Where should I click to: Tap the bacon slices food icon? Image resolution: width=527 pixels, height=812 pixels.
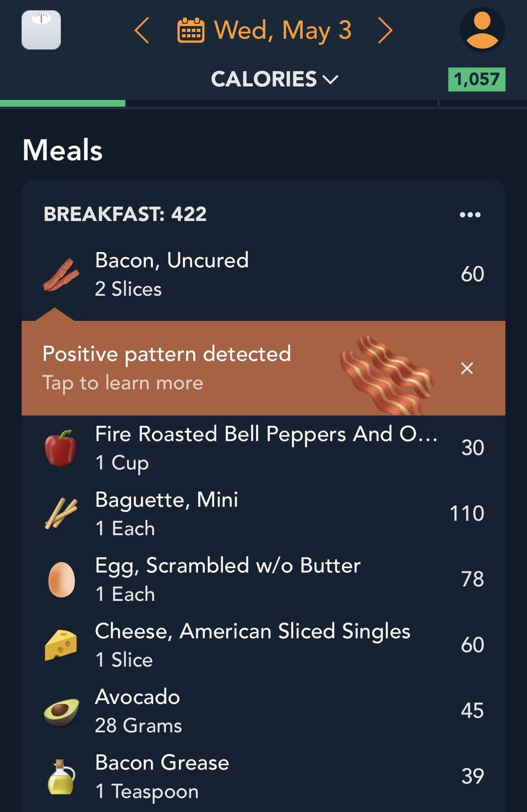tap(61, 275)
